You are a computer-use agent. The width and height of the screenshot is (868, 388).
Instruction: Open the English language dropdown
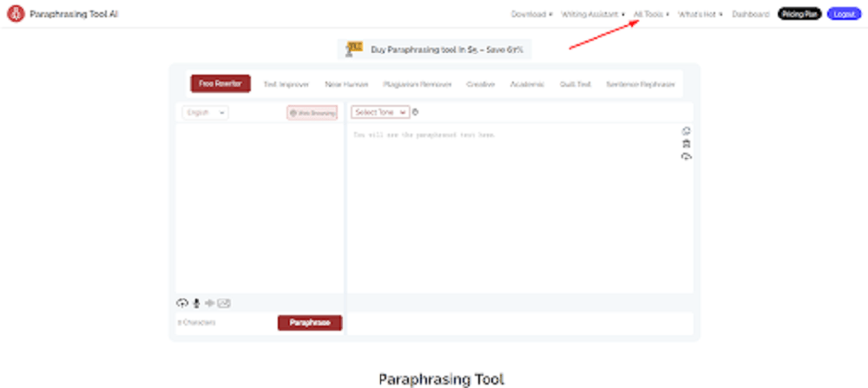coord(206,112)
